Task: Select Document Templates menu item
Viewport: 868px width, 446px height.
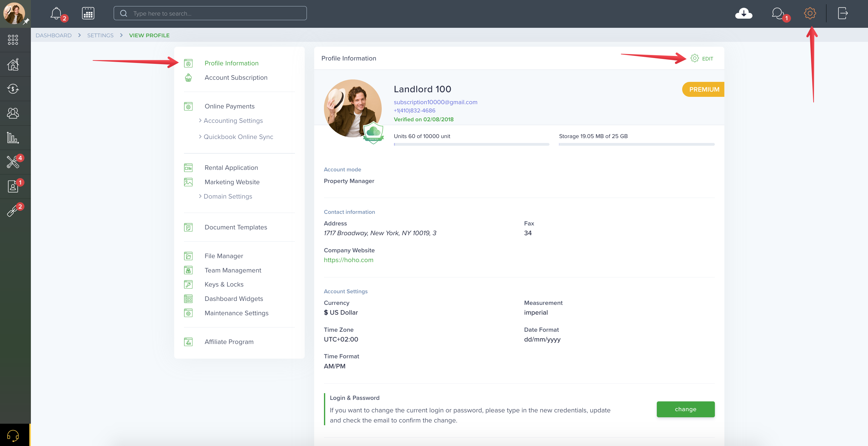Action: point(236,227)
